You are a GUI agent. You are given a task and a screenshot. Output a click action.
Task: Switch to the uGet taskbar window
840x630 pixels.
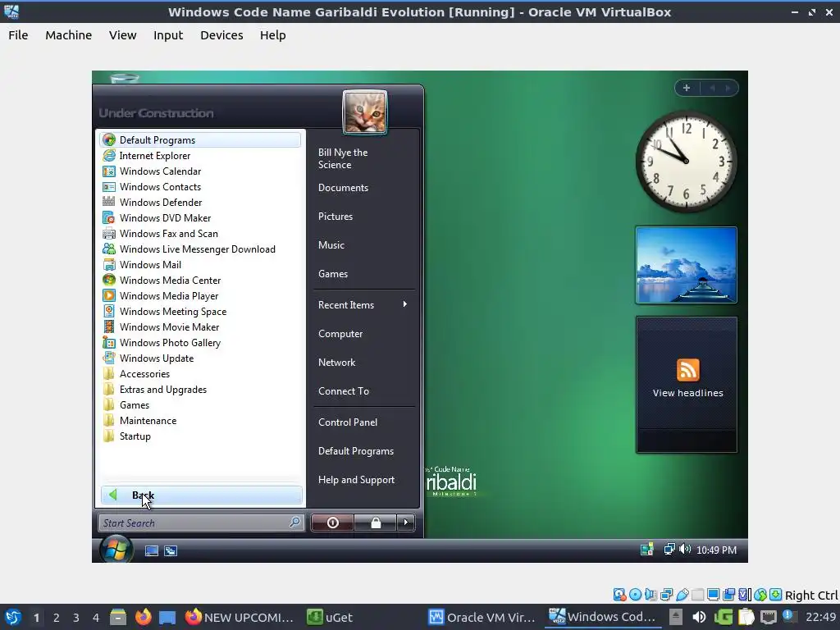330,617
